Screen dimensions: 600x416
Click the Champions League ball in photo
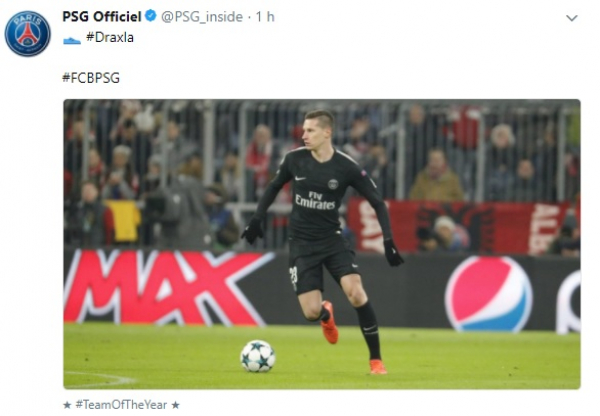click(x=258, y=356)
